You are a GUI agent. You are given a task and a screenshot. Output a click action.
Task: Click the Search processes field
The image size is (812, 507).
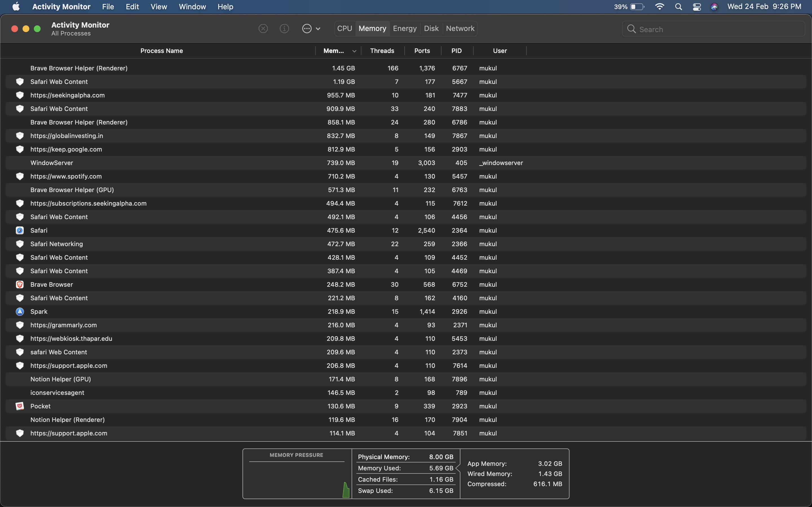(x=718, y=29)
